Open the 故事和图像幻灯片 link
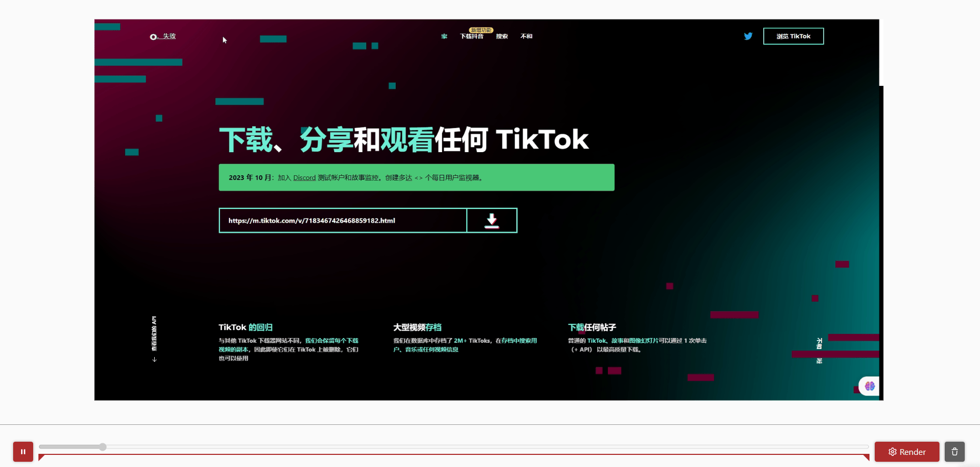 [x=634, y=341]
